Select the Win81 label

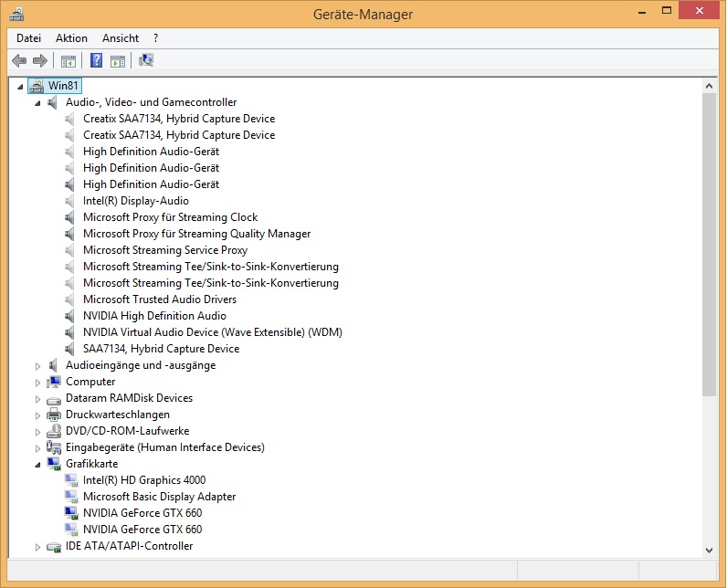coord(63,86)
